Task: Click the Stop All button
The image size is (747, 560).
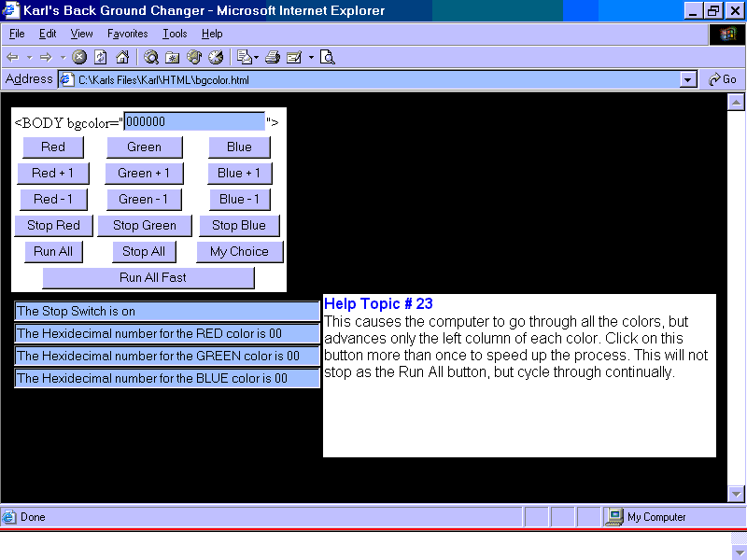Action: 144,252
